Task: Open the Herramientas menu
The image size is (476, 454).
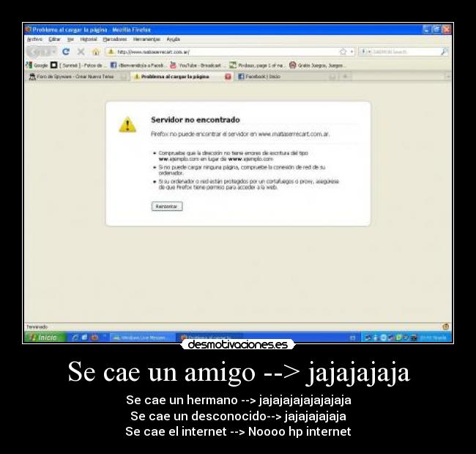Action: 146,40
